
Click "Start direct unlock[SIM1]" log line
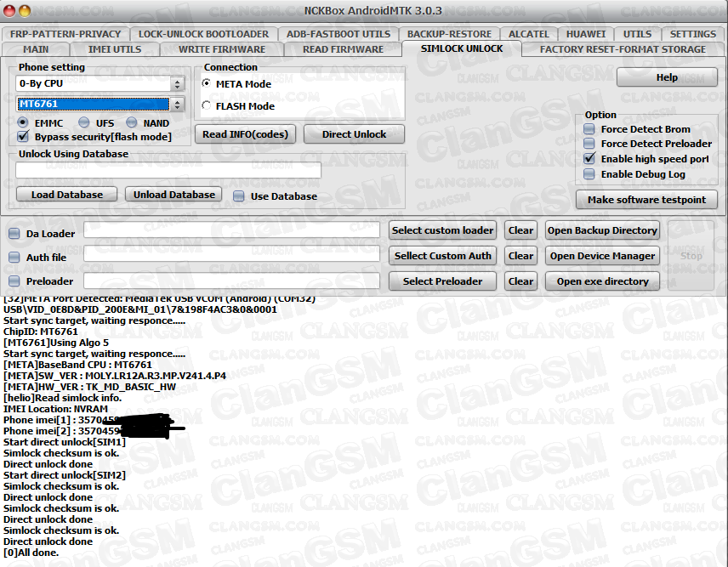click(x=65, y=442)
